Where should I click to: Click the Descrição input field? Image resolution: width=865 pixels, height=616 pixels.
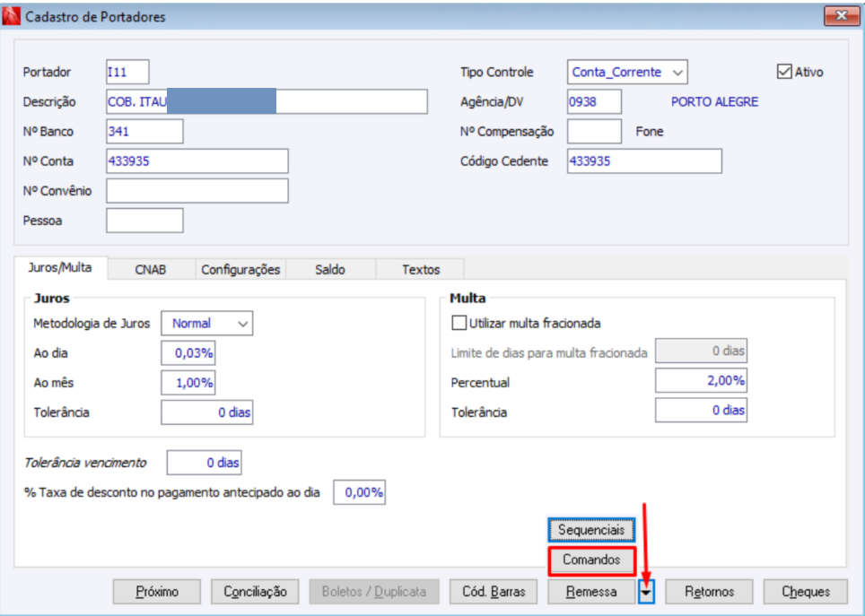[x=266, y=102]
